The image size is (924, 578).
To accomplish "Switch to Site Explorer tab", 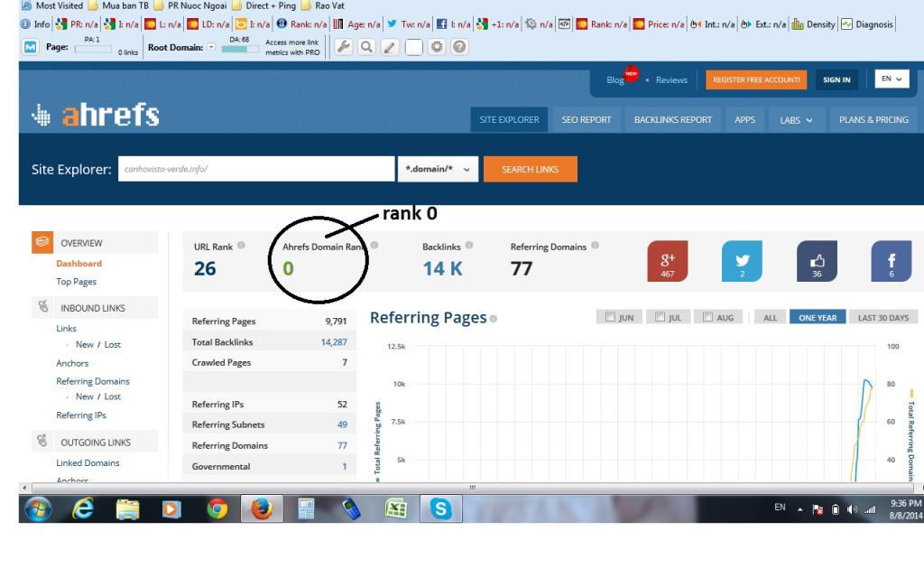I will tap(509, 120).
